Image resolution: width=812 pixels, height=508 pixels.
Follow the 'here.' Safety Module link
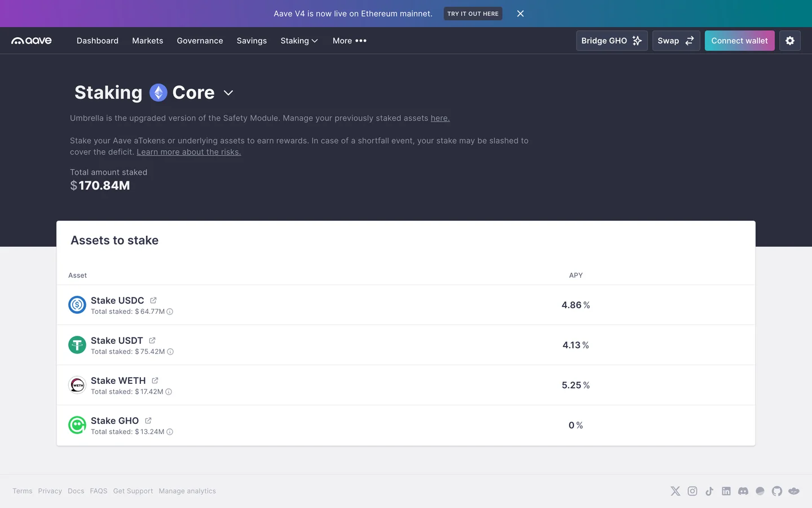[x=440, y=118]
